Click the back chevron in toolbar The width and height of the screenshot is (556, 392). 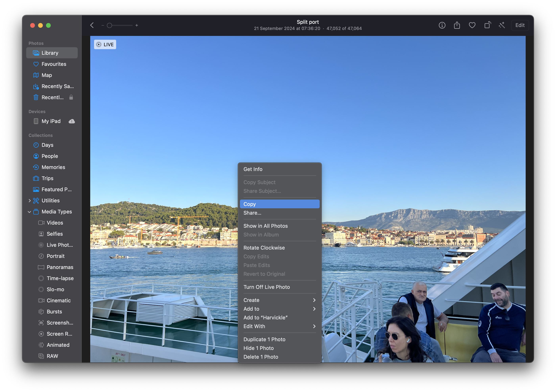pos(92,25)
